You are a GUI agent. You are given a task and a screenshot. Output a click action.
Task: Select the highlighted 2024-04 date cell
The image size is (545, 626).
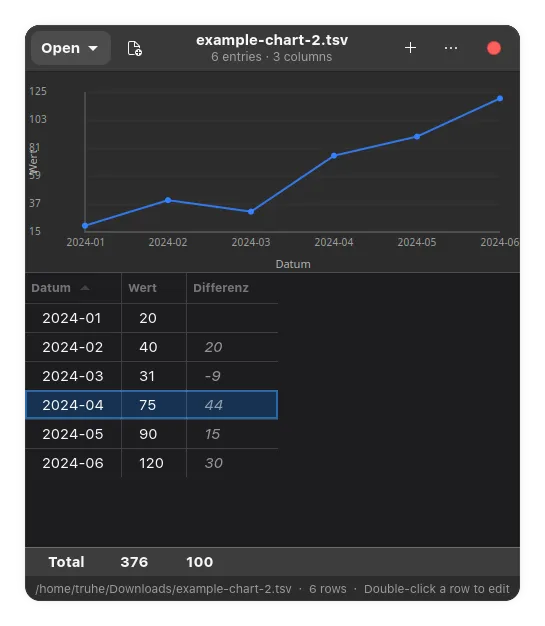point(73,405)
